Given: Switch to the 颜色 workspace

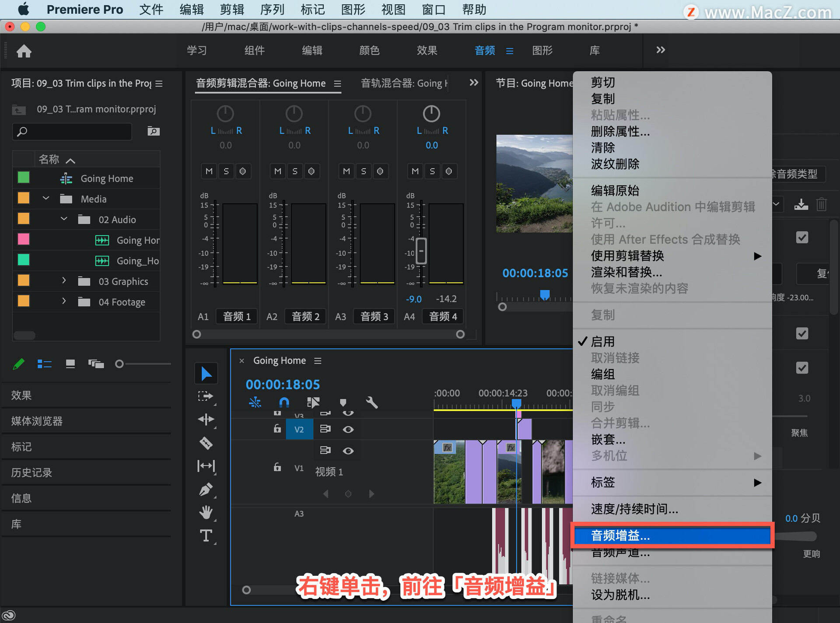Looking at the screenshot, I should [x=369, y=50].
